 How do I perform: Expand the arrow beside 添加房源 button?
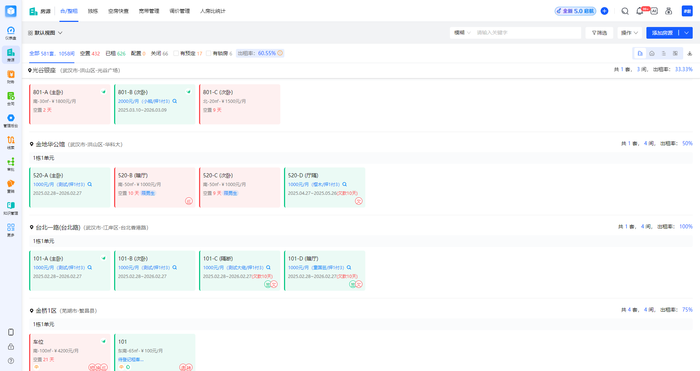(x=686, y=33)
